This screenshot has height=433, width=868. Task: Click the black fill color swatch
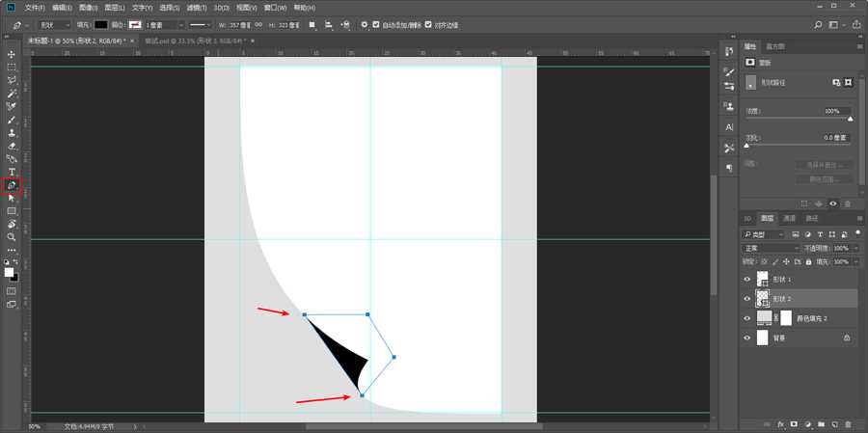pyautogui.click(x=100, y=24)
